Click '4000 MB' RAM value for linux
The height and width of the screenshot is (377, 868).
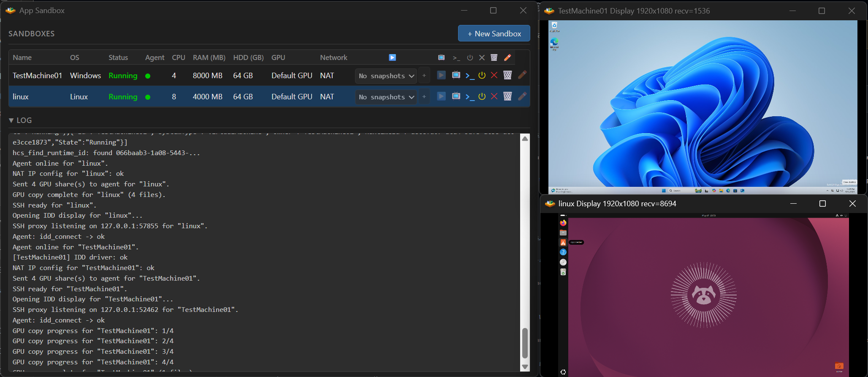[207, 97]
